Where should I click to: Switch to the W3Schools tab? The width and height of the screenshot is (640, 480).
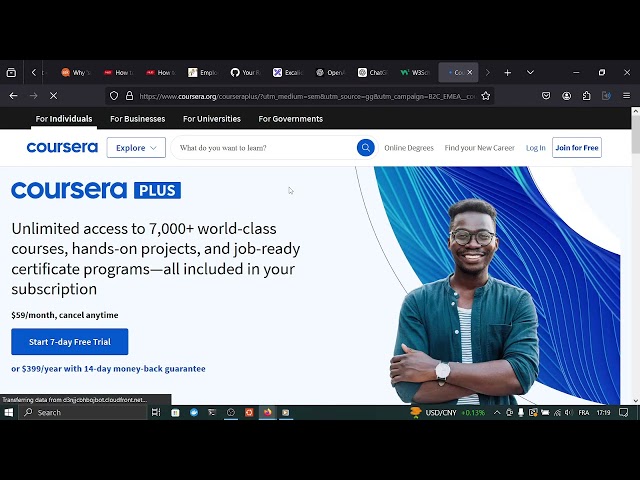coord(415,73)
